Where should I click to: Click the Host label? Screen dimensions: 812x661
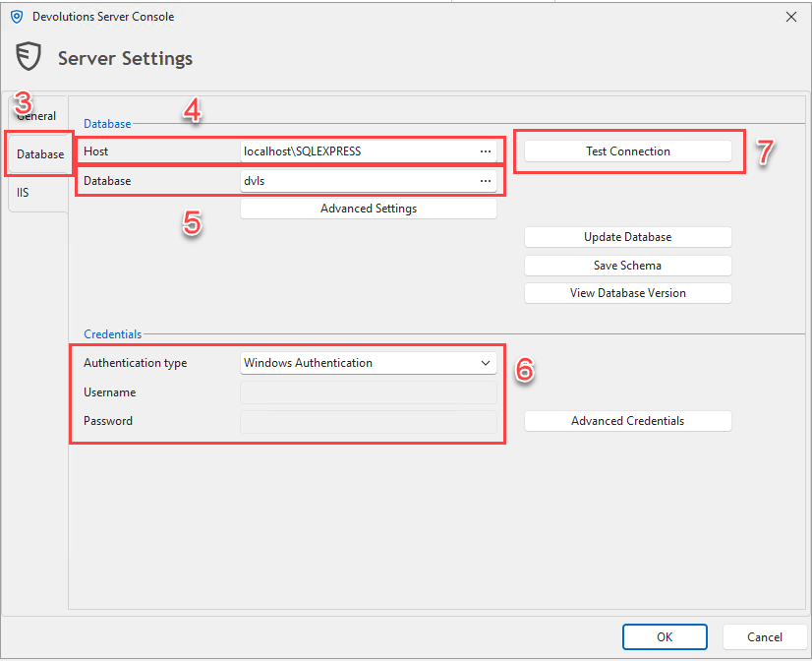(95, 151)
